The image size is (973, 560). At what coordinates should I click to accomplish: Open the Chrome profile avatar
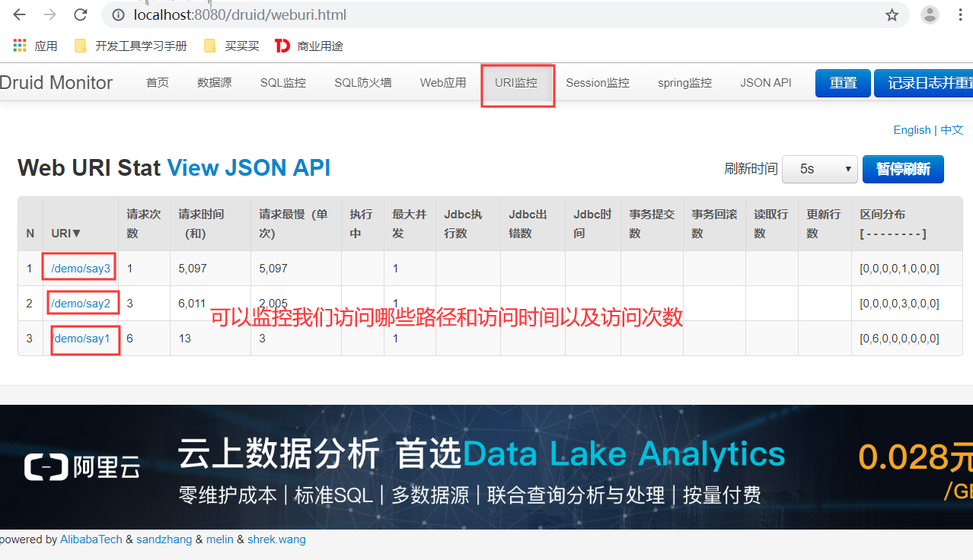coord(930,14)
